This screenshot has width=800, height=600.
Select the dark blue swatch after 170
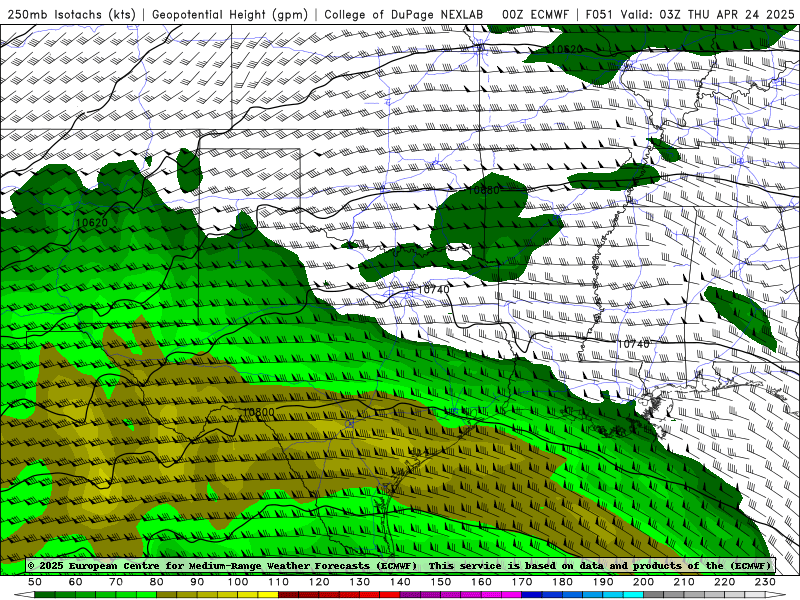coord(532,595)
